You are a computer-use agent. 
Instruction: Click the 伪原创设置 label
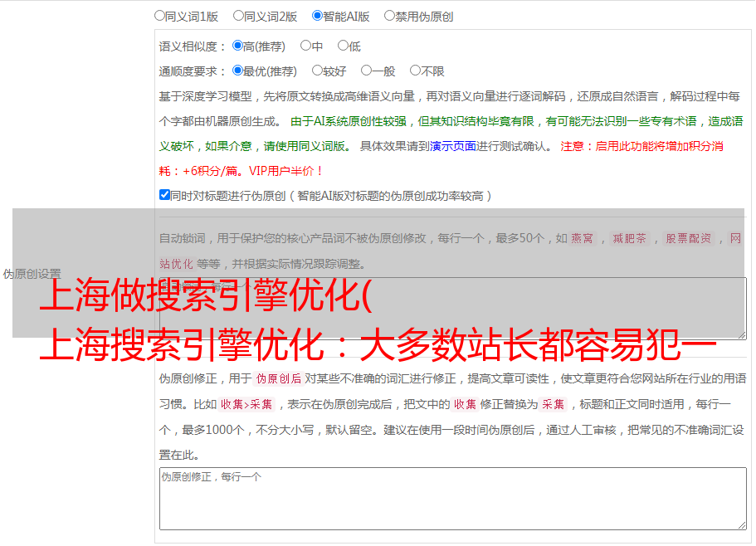(32, 274)
